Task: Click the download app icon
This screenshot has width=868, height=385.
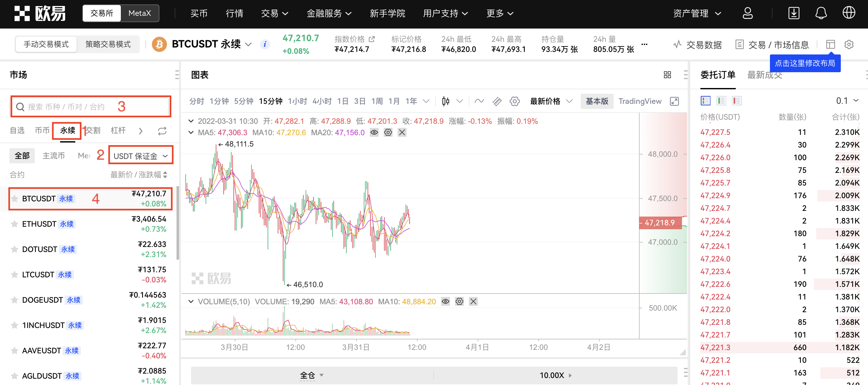Action: [x=794, y=14]
